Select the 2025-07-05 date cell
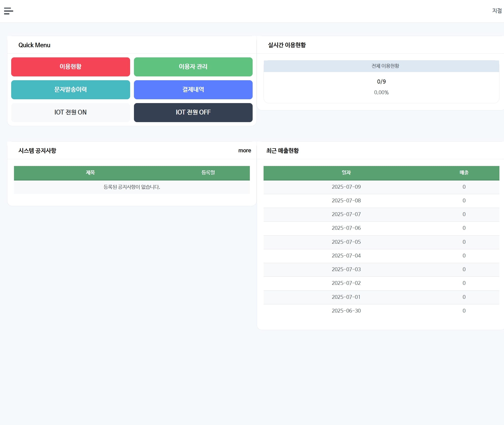Screen dimensions: 504x425 click(x=346, y=242)
